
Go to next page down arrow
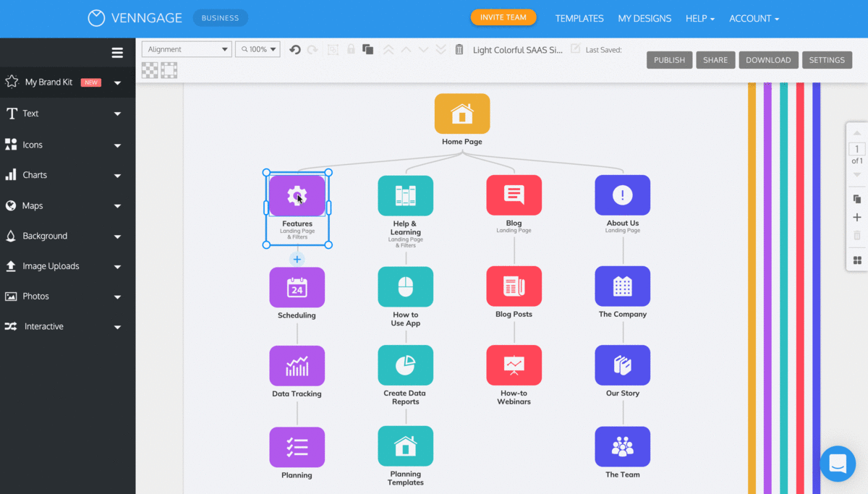coord(857,174)
